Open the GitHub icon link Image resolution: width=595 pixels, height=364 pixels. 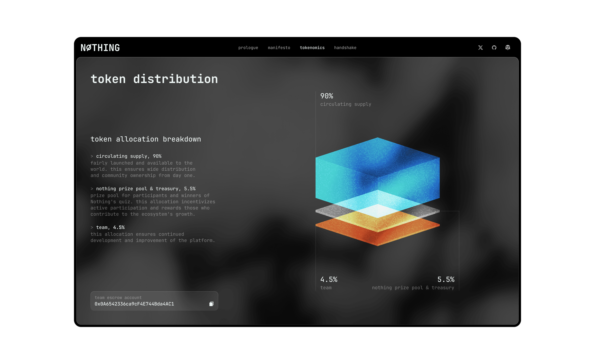coord(494,48)
